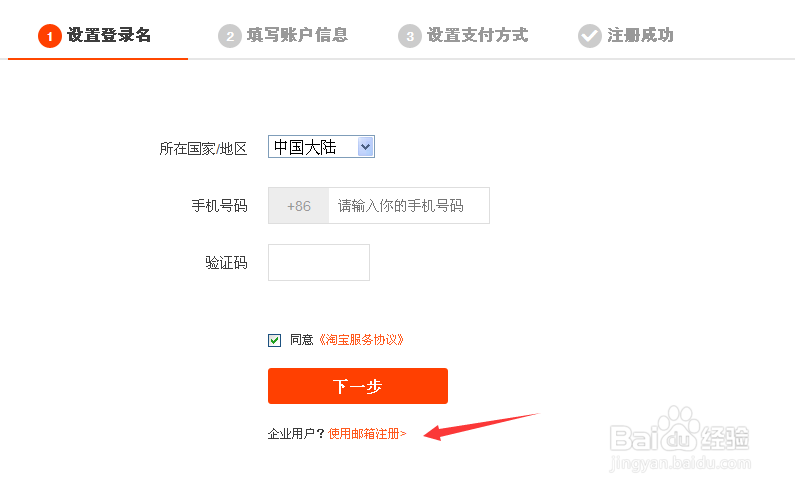Click the step 2 number circle icon
The height and width of the screenshot is (491, 795).
(x=230, y=36)
